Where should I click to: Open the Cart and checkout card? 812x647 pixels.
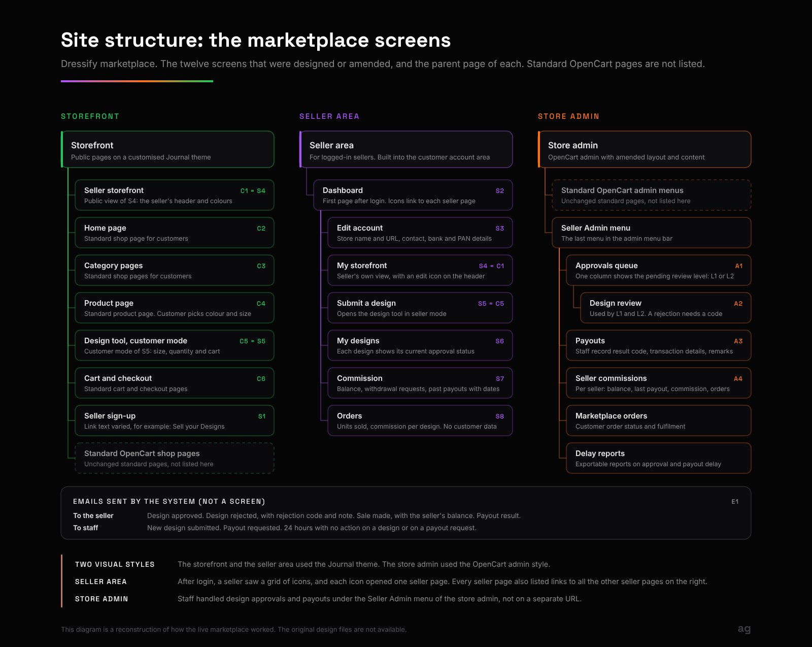[x=175, y=383]
